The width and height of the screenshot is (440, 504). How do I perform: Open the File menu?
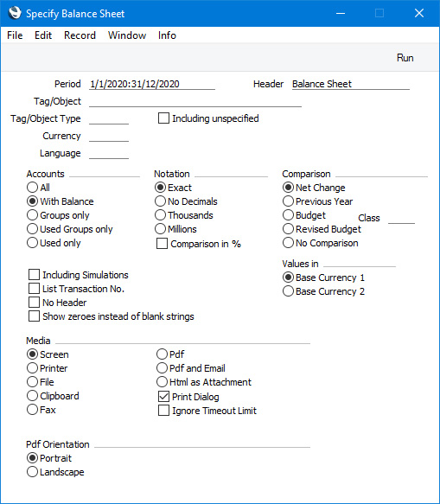coord(15,35)
